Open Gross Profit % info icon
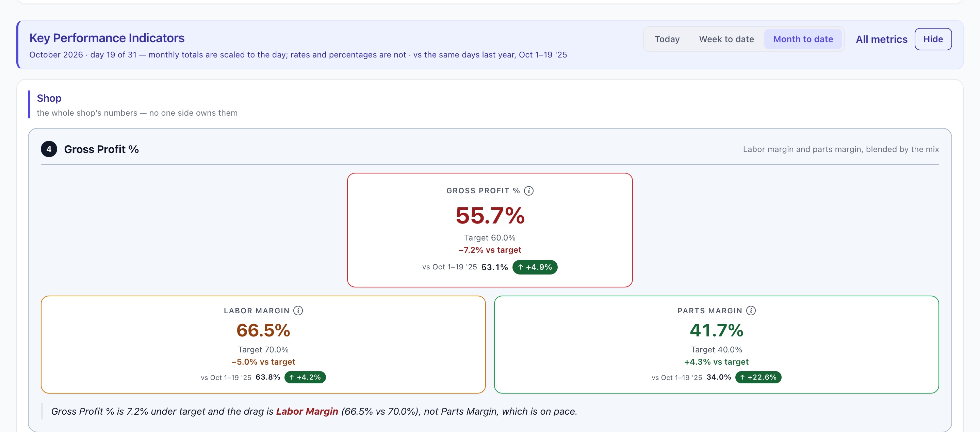980x432 pixels. [528, 190]
